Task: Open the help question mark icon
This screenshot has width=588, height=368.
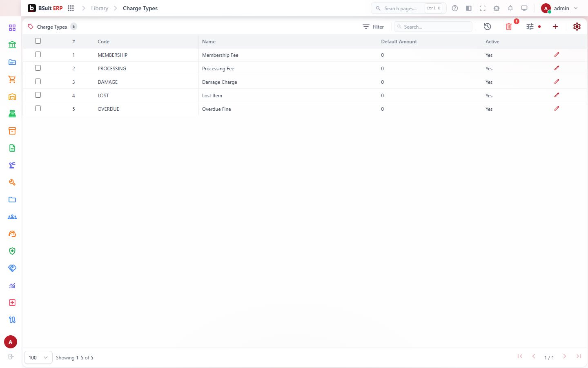Action: pyautogui.click(x=455, y=8)
